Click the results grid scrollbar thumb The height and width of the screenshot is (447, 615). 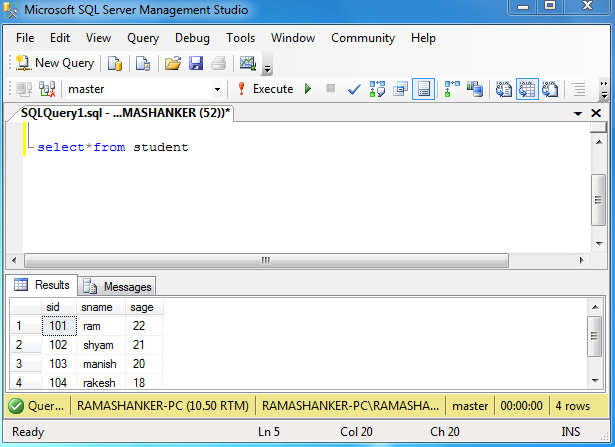[594, 336]
